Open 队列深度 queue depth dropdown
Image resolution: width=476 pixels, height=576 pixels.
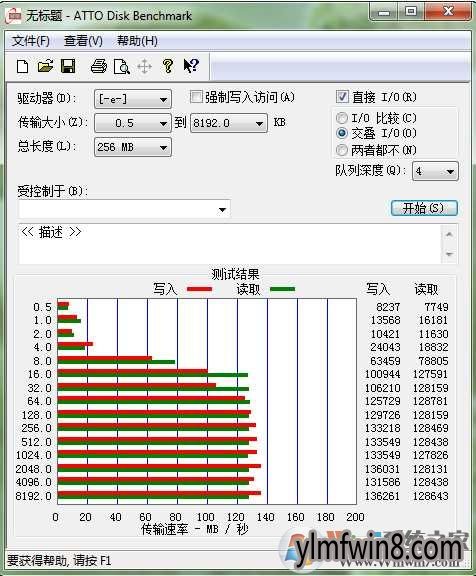(435, 171)
